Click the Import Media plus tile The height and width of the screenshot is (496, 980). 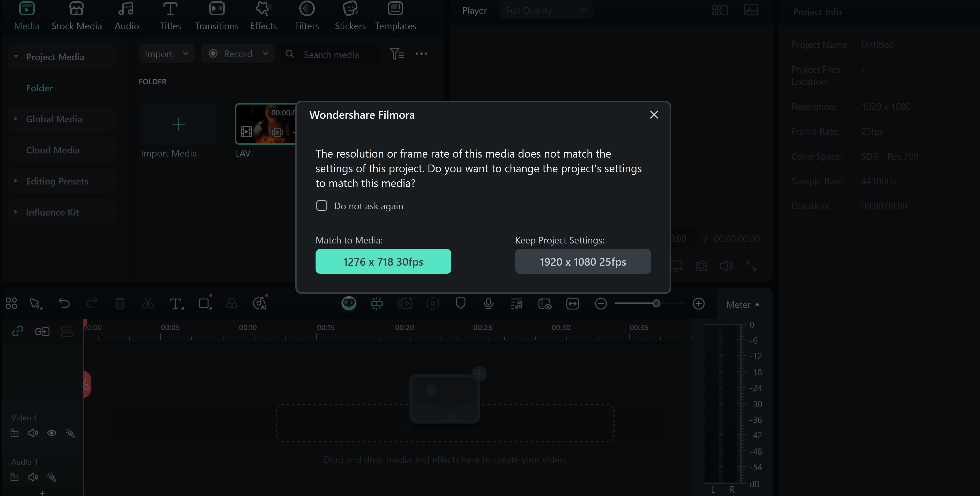click(x=178, y=124)
